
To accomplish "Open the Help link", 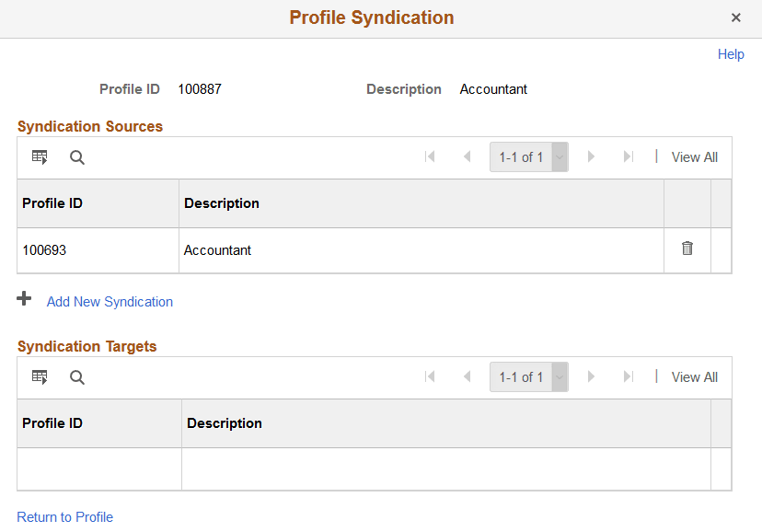I will (731, 54).
